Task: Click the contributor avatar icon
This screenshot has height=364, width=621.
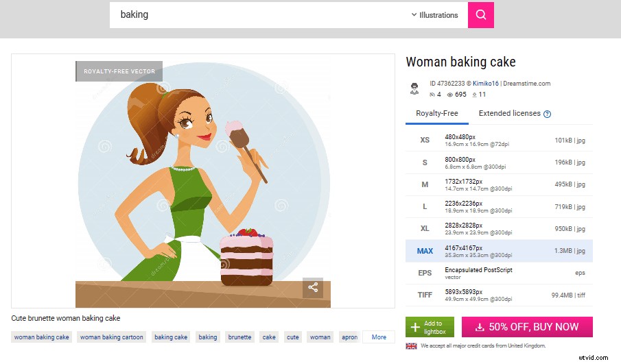Action: [414, 88]
